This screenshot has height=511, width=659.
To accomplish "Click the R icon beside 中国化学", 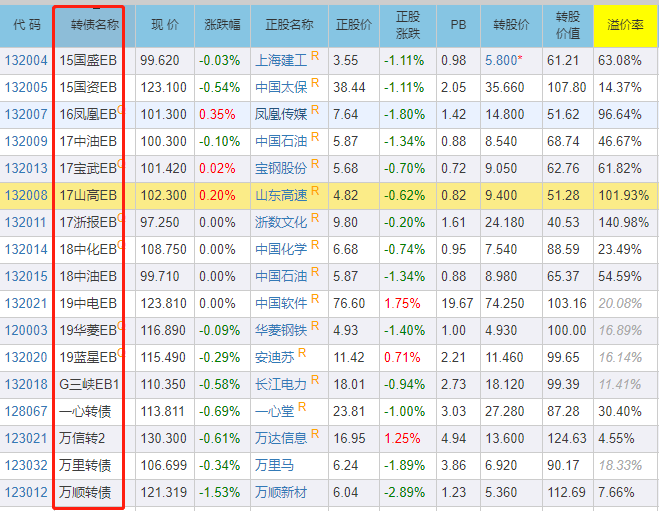I will [315, 245].
